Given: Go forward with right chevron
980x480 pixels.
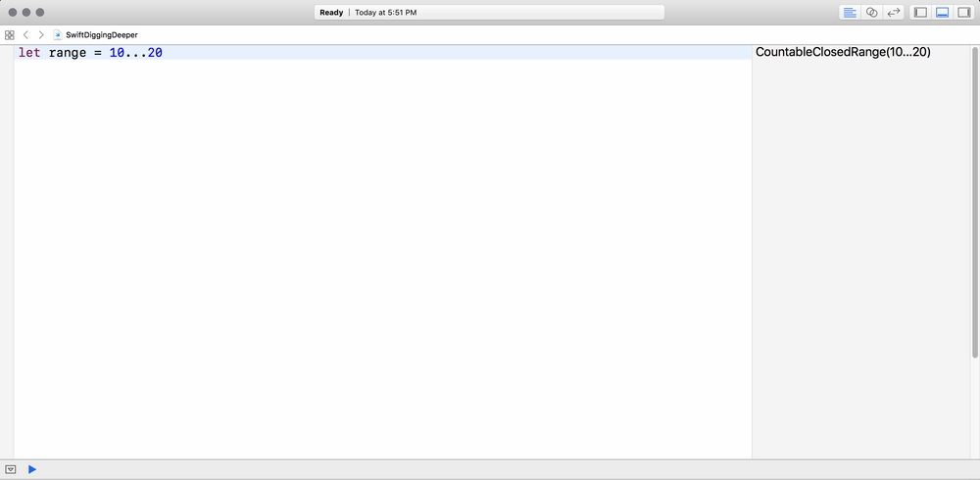Looking at the screenshot, I should 41,35.
